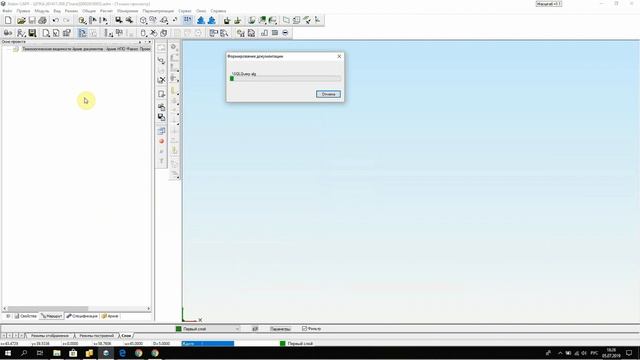
Task: Click the Redo arrow icon
Action: (66, 20)
